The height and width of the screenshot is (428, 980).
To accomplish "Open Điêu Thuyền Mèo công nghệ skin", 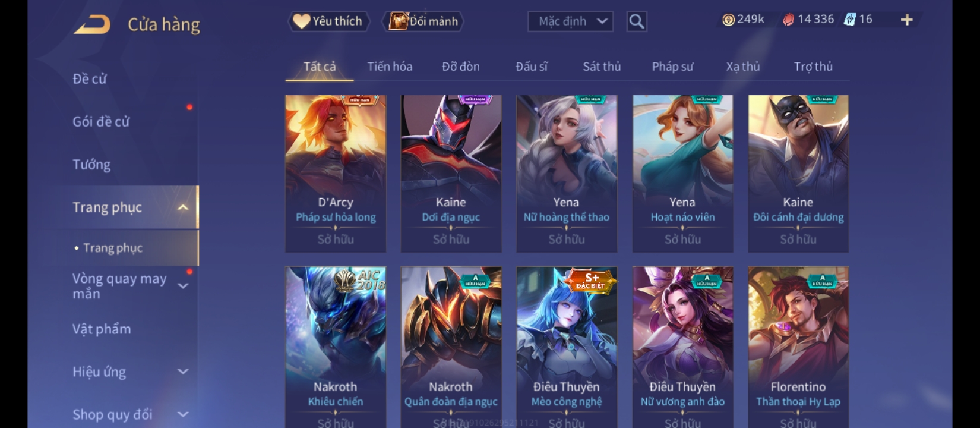I will point(567,348).
